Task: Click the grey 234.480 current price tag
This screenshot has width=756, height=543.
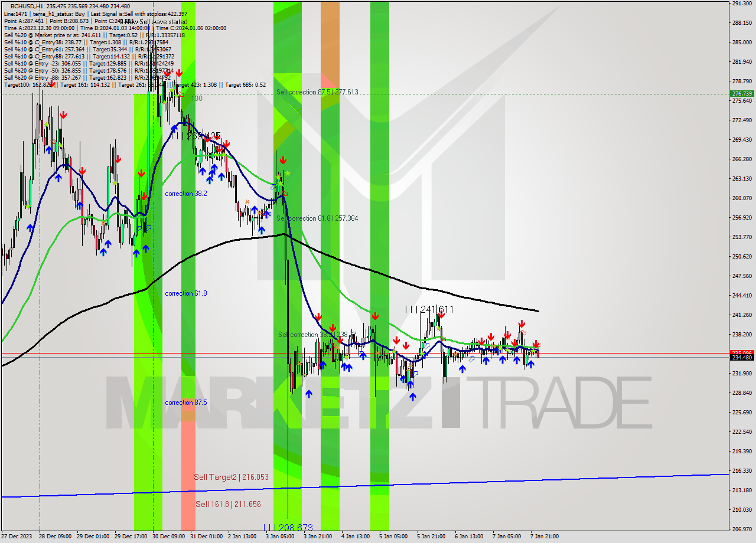Action: click(742, 357)
